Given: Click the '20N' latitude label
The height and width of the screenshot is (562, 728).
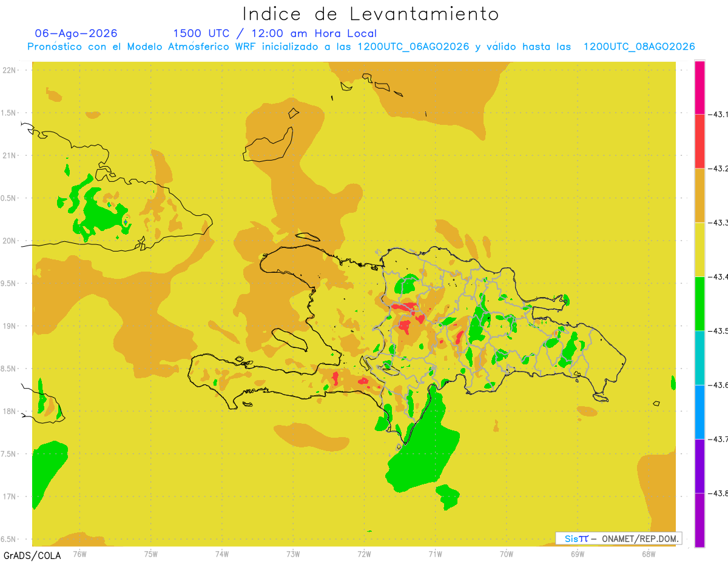Looking at the screenshot, I should click(10, 241).
